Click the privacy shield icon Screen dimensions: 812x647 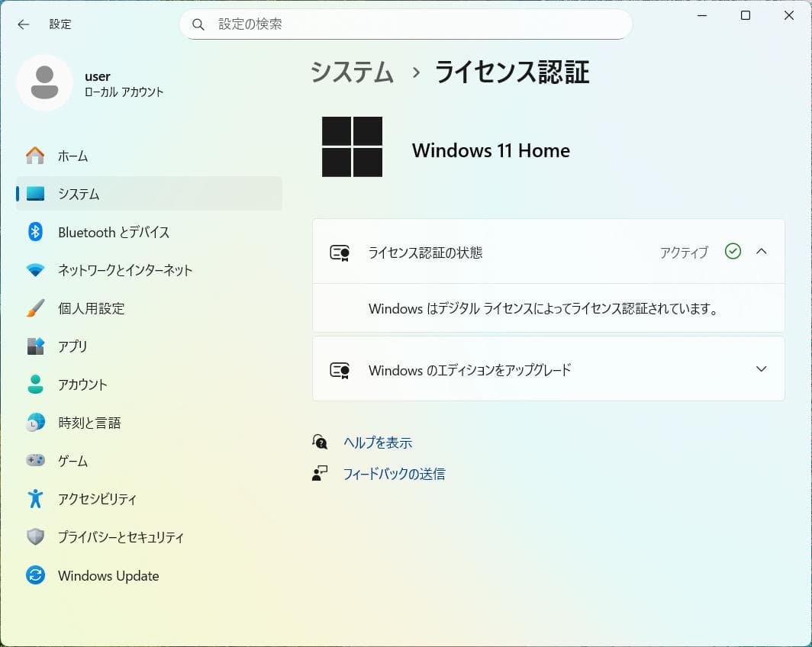pos(35,537)
